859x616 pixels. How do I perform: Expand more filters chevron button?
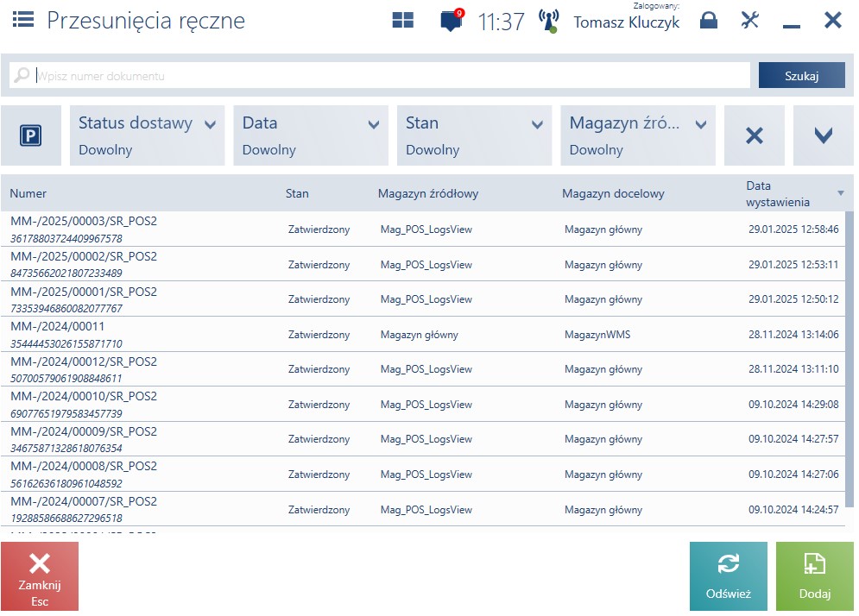824,135
